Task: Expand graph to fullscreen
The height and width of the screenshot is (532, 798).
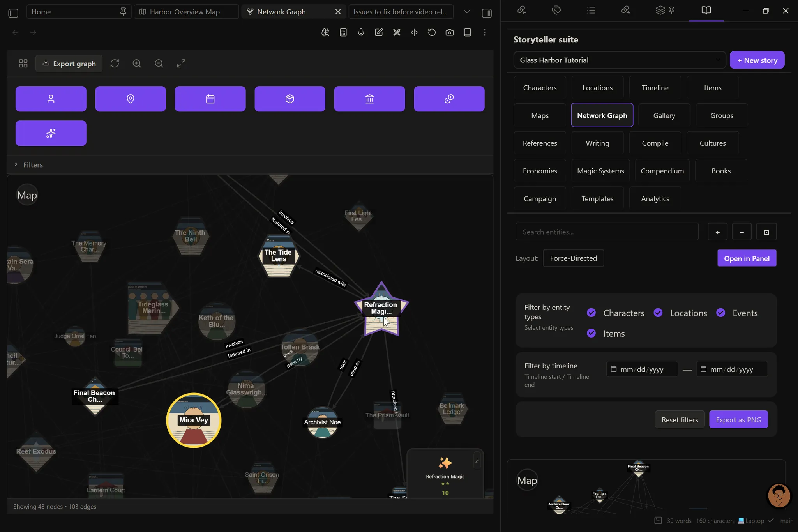Action: [181, 63]
